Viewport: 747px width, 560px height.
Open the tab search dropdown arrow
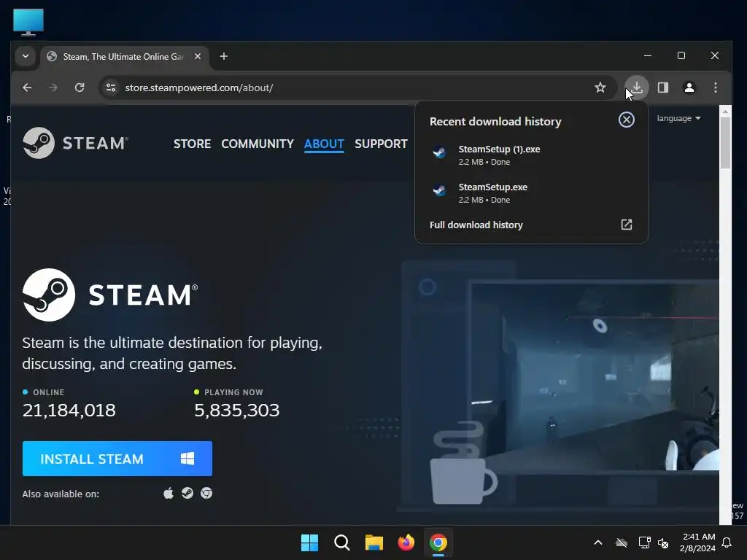pos(26,56)
